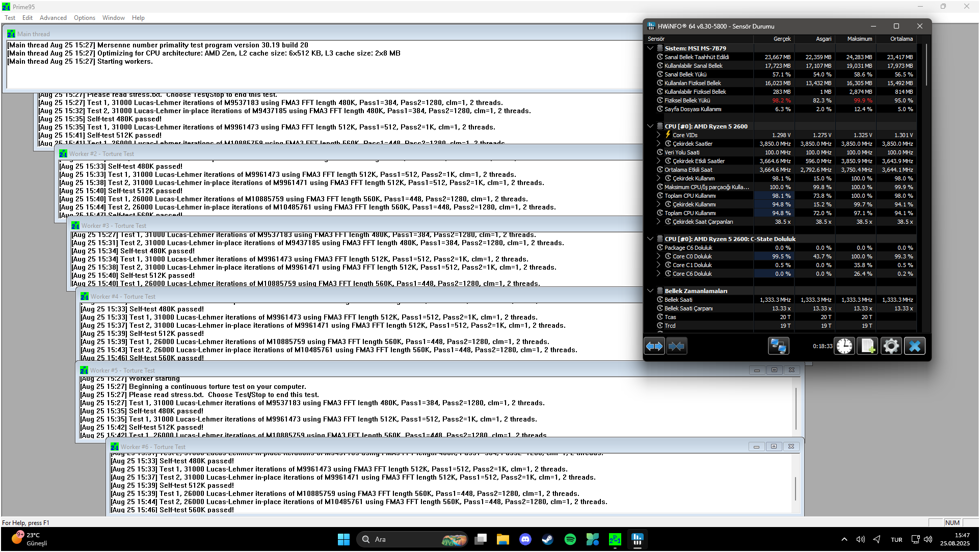This screenshot has width=980, height=552.
Task: Collapse the Bellek Zamanlamaları group
Action: click(650, 291)
